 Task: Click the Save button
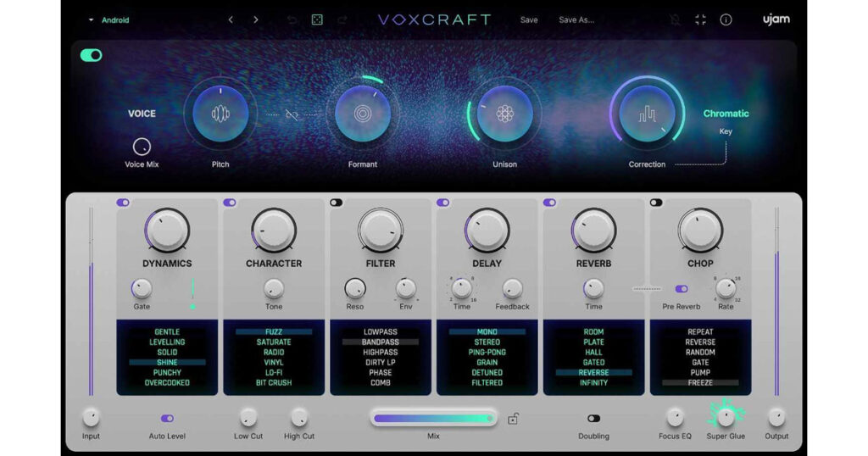tap(529, 20)
